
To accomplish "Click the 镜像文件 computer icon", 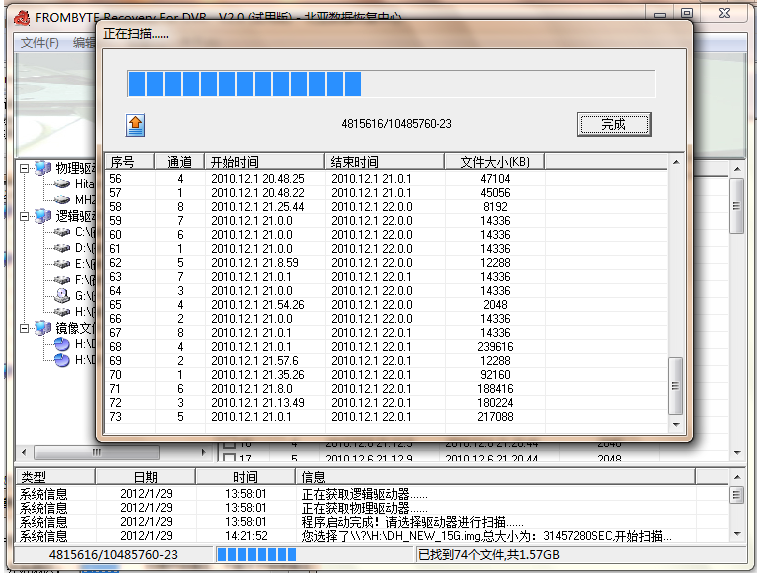I will tap(43, 328).
